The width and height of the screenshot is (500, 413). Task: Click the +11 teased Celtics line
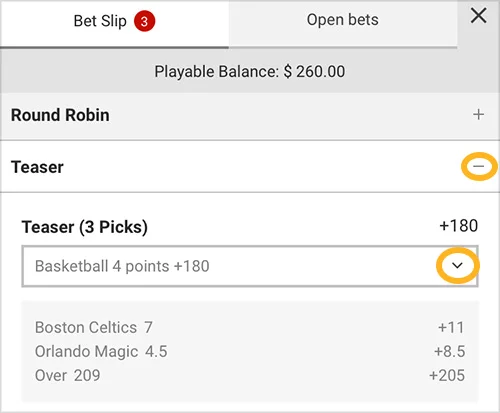click(x=451, y=327)
